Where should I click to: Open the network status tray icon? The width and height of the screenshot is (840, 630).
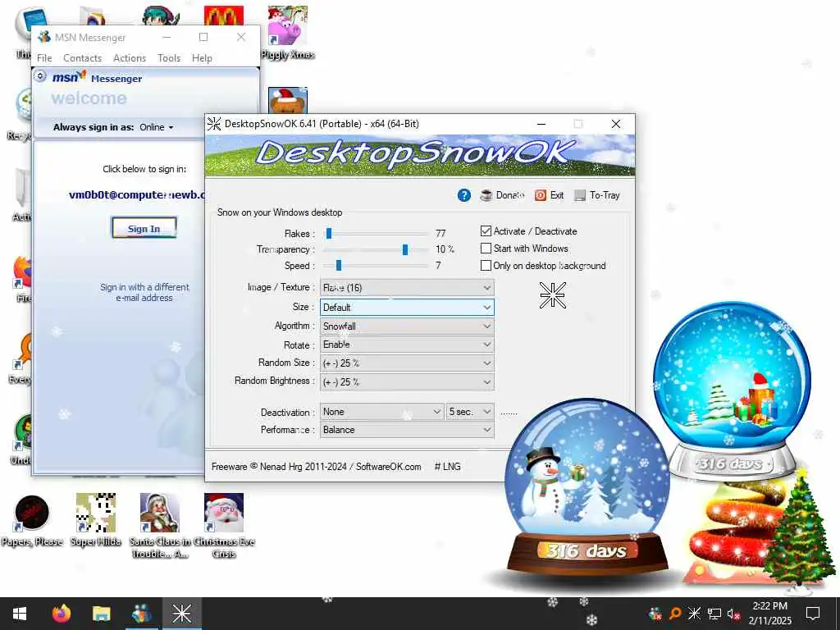coord(714,614)
